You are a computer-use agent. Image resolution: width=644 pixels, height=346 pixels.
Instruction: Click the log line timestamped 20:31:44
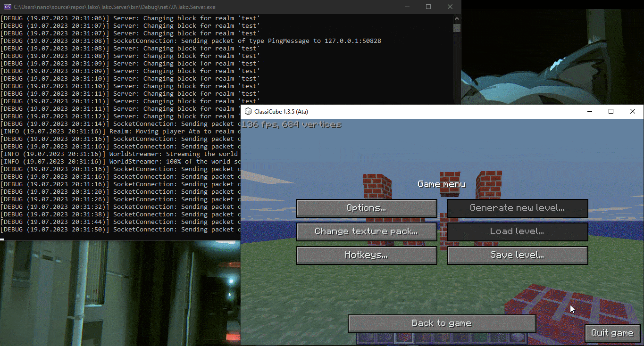[120, 222]
